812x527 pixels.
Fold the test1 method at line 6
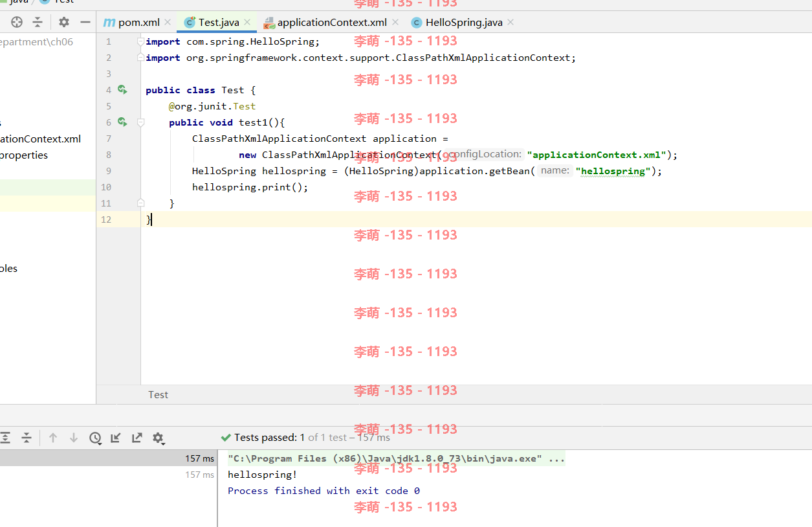coord(140,122)
